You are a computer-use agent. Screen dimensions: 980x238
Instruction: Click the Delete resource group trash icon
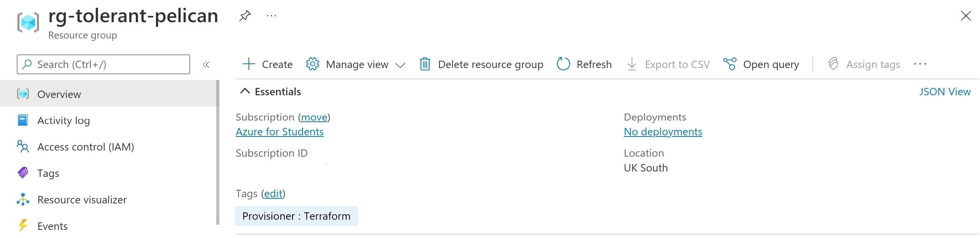pyautogui.click(x=425, y=64)
